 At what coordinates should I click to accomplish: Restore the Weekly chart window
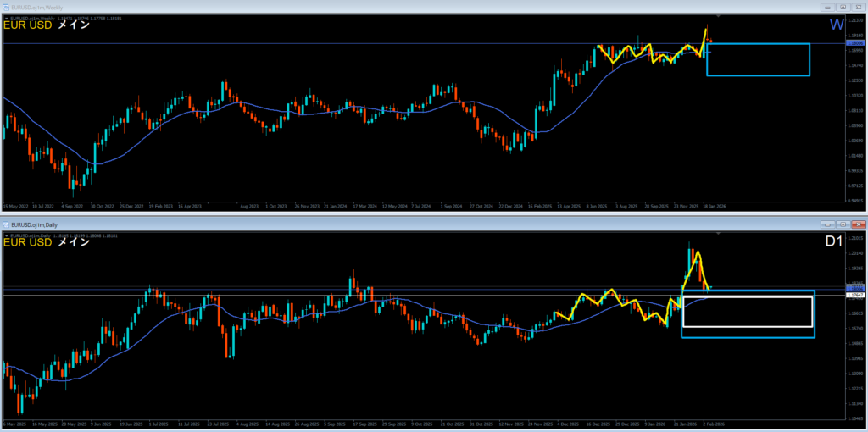(x=841, y=7)
